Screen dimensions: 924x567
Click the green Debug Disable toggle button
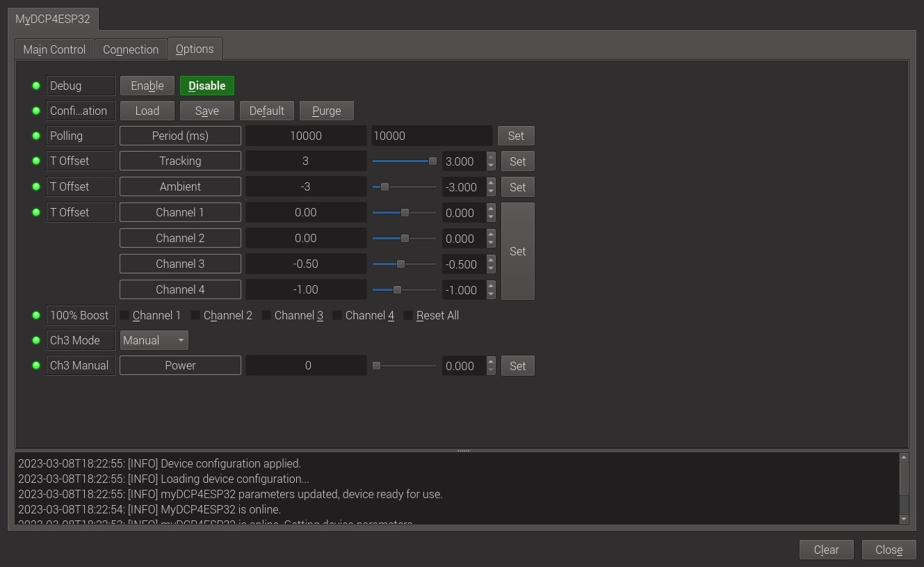[207, 86]
